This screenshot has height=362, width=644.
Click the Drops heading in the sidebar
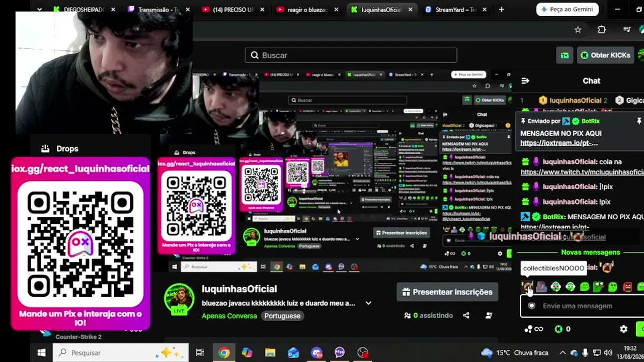[x=67, y=149]
